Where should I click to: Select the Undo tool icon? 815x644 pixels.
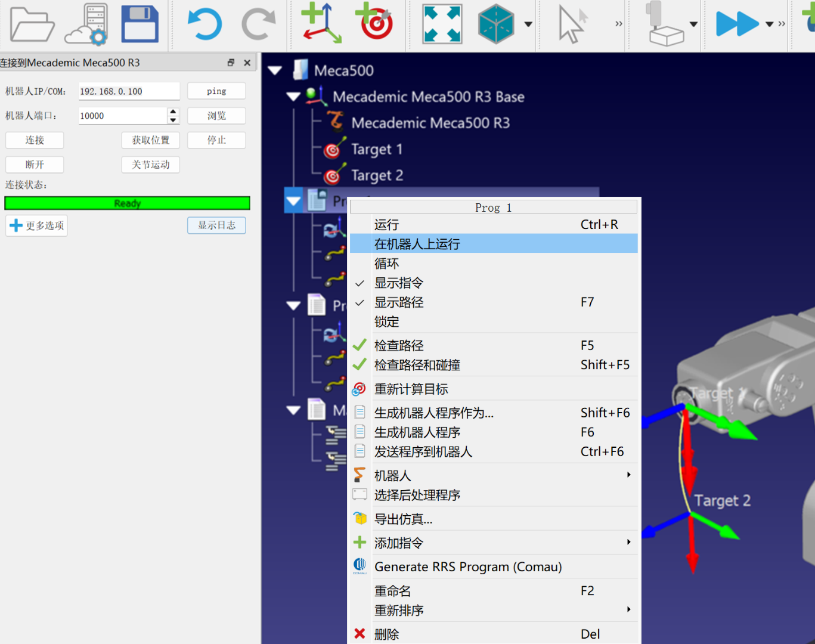click(x=204, y=24)
